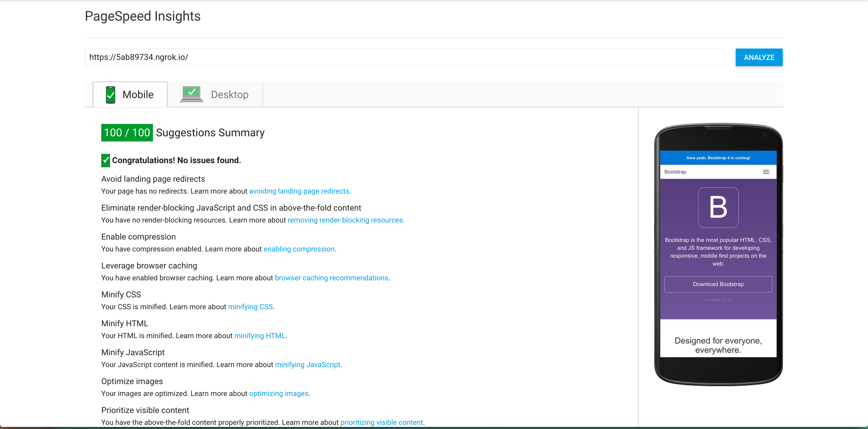Open avoiding landing page redirects link
The image size is (868, 429).
299,191
